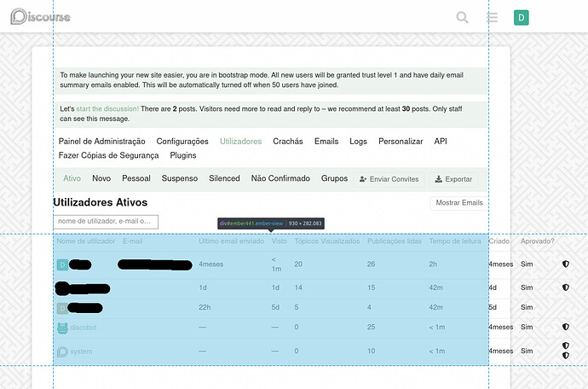Switch to the Emails admin tab
The height and width of the screenshot is (389, 588).
326,141
